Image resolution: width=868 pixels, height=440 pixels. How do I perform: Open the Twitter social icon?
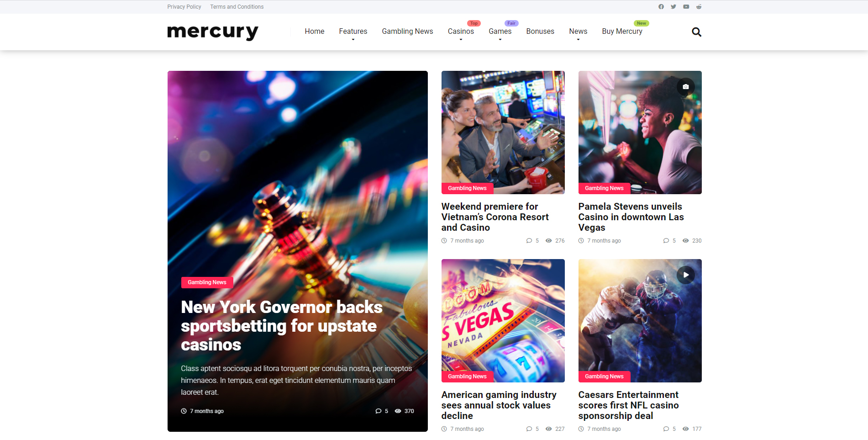click(673, 7)
